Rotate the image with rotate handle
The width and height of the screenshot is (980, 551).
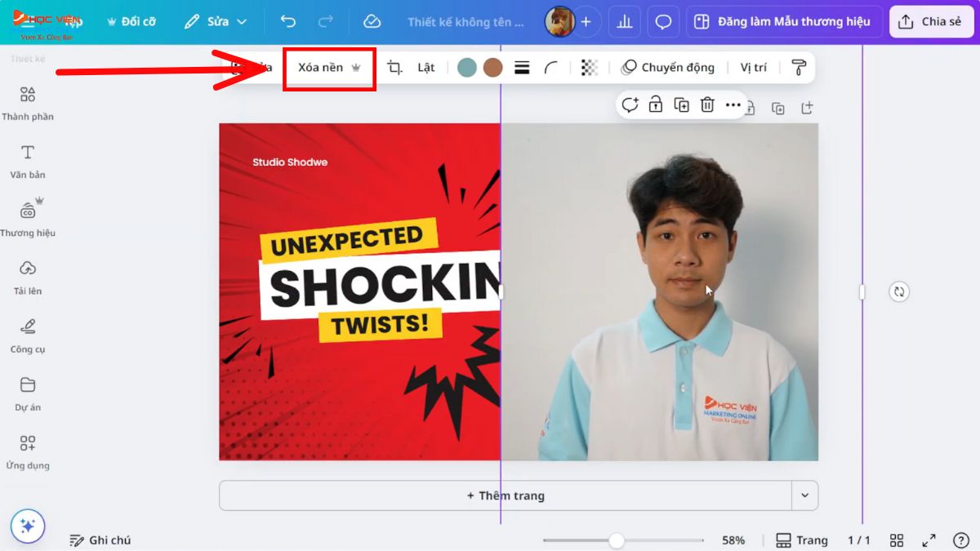tap(899, 291)
